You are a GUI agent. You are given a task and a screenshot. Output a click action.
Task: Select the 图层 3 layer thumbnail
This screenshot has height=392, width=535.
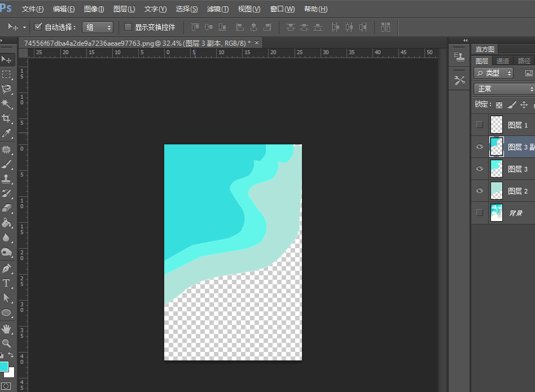(x=497, y=169)
